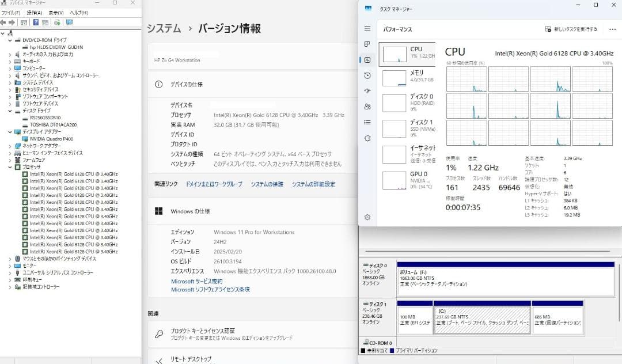Open the Processes view in Task Manager sidebar
Viewport: 622px width, 364px height.
[x=367, y=44]
